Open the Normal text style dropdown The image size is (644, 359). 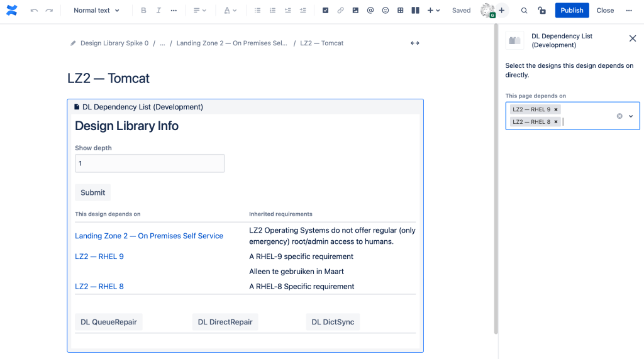pyautogui.click(x=96, y=11)
